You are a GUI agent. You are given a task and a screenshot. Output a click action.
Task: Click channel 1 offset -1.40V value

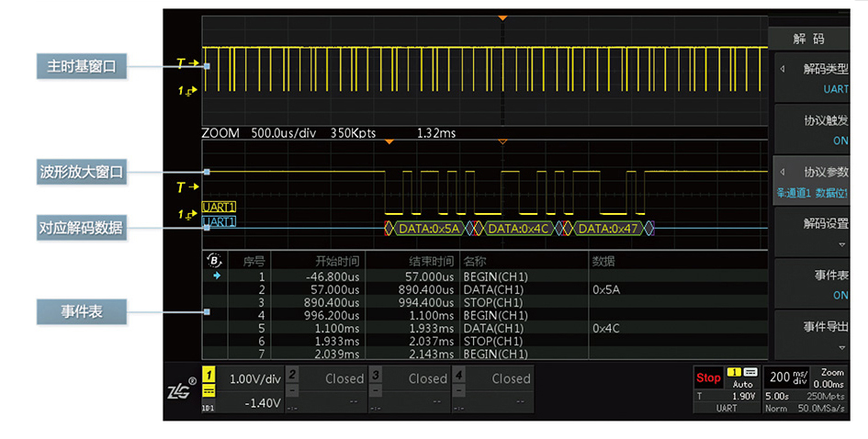click(263, 403)
